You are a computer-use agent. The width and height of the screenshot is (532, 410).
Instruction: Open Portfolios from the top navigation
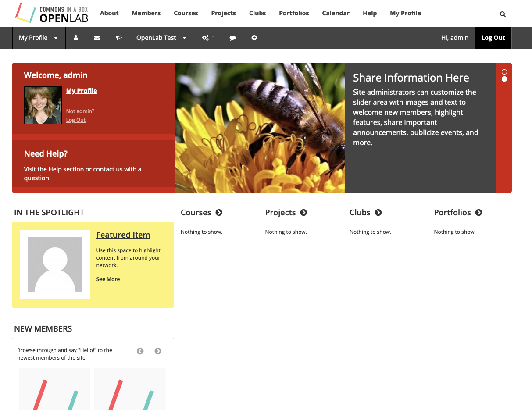[x=294, y=13]
